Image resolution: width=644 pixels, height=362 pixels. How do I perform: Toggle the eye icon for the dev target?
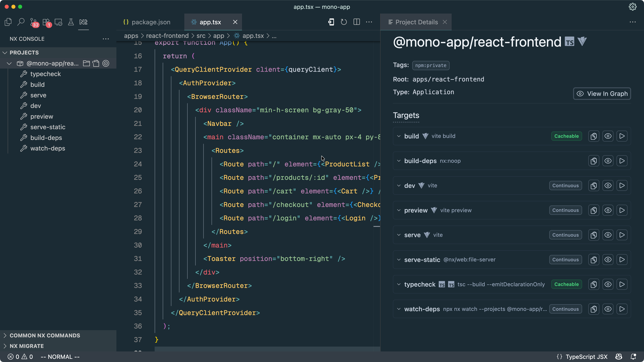(x=608, y=186)
